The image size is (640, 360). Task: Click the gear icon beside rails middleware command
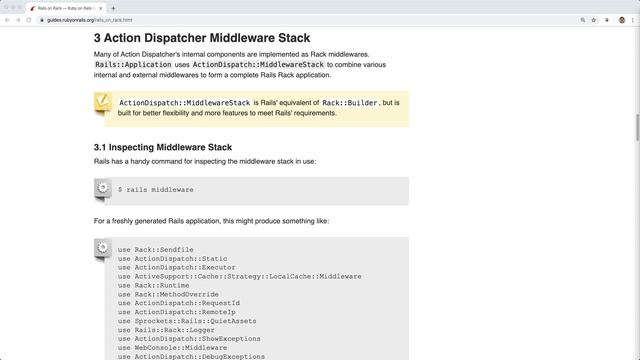tap(102, 188)
